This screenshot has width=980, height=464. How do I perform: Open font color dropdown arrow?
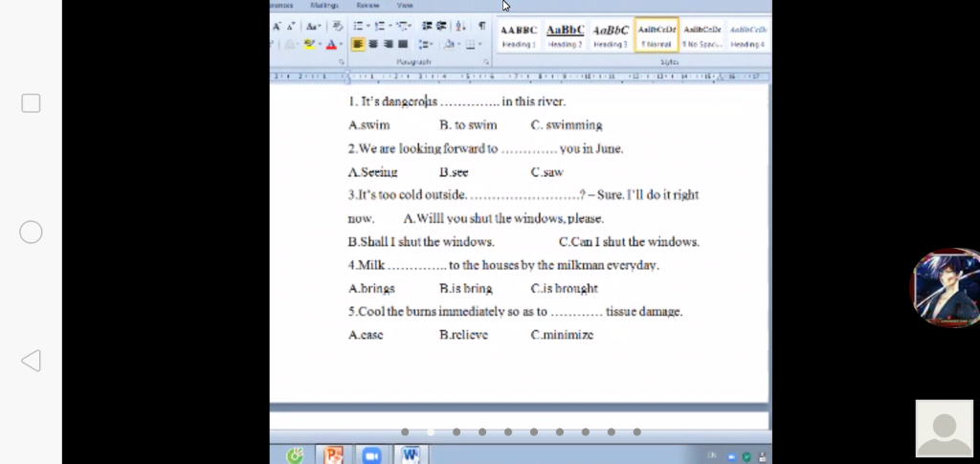pyautogui.click(x=342, y=44)
